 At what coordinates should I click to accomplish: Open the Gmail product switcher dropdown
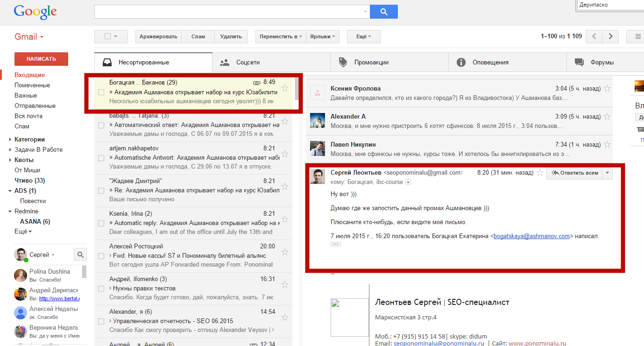(29, 37)
